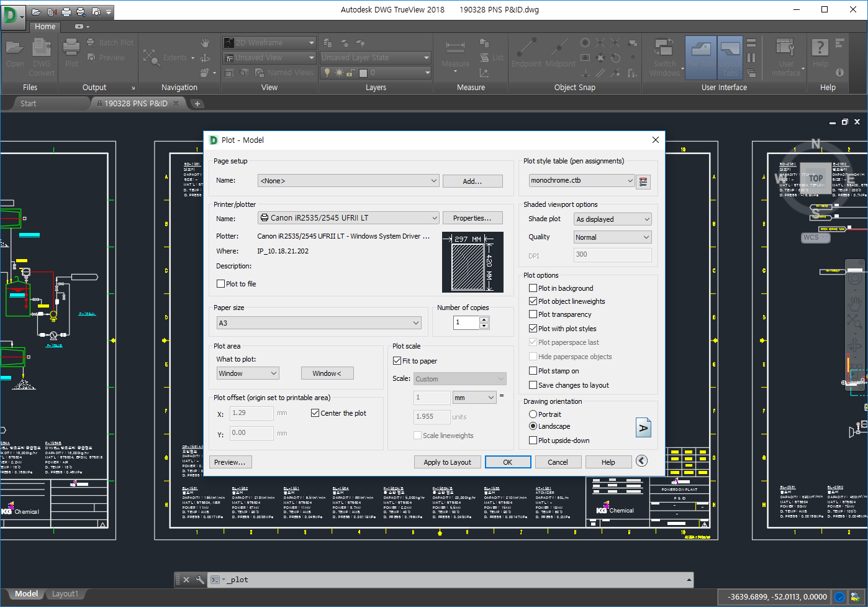Click the blue circular status bar icon
Screen dimensions: 868x607
[839, 597]
